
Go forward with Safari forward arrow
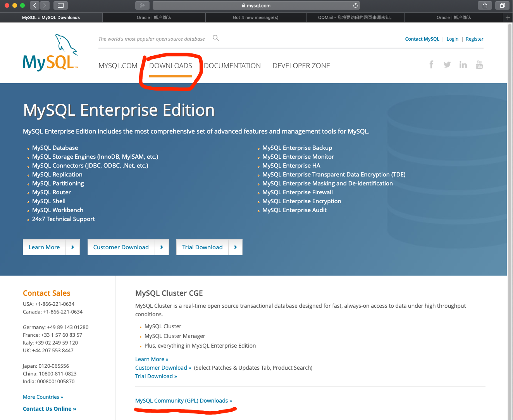[45, 5]
